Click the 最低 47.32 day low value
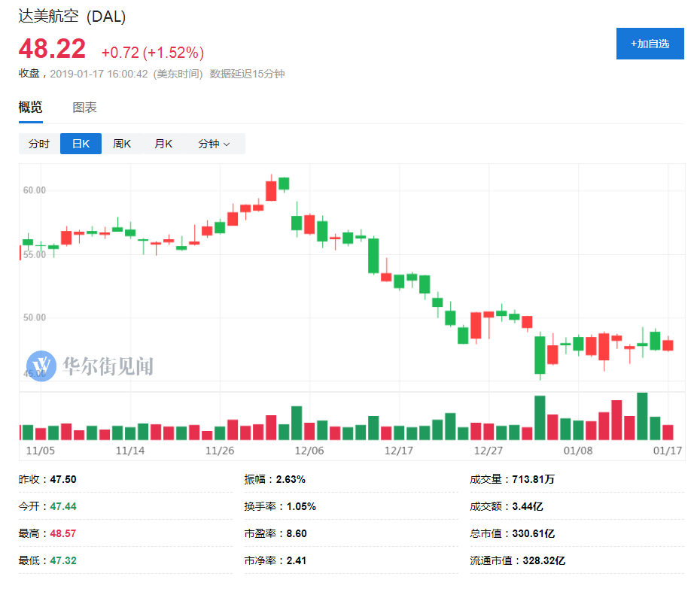The width and height of the screenshot is (700, 592). (63, 560)
